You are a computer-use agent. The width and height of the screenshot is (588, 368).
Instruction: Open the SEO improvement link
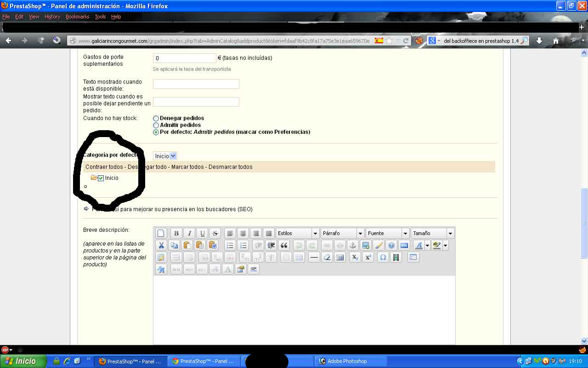point(172,209)
